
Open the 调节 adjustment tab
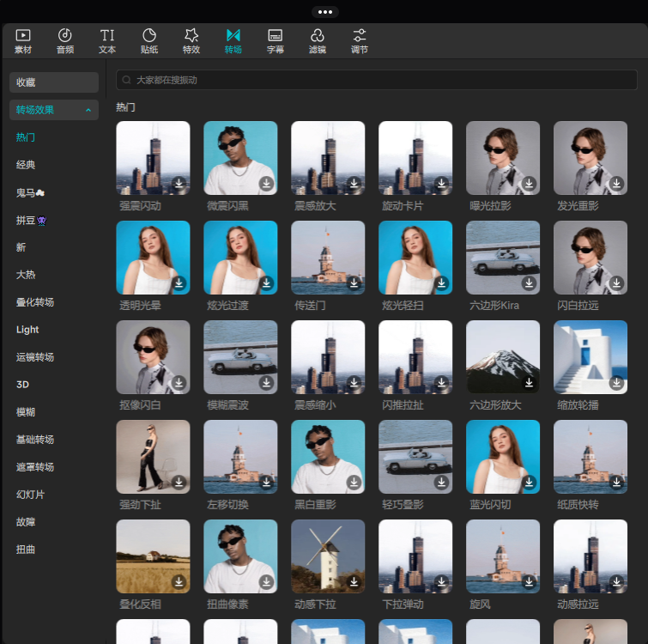[360, 41]
